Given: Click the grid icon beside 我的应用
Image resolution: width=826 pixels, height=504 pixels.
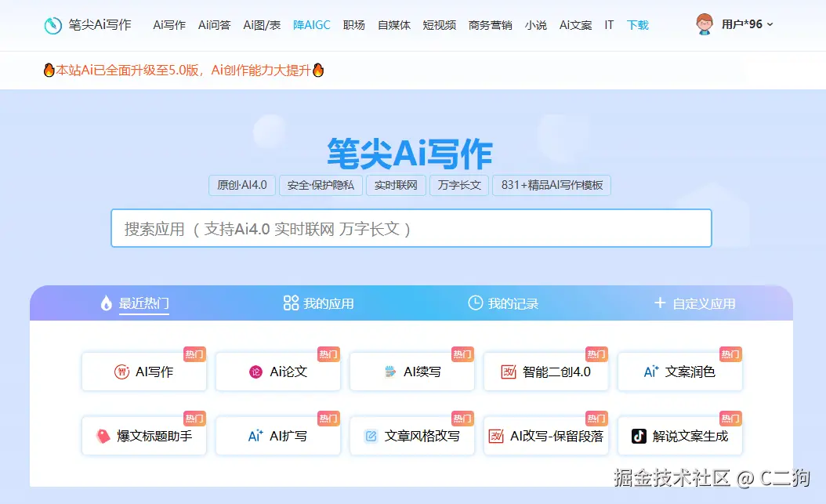Looking at the screenshot, I should click(x=291, y=303).
